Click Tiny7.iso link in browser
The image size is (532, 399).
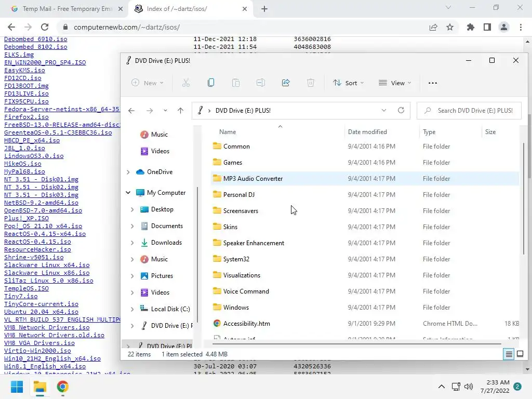[21, 296]
